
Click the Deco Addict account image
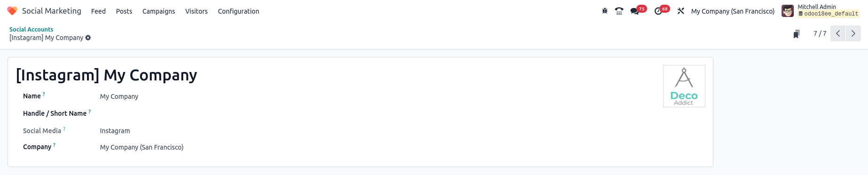tap(684, 86)
